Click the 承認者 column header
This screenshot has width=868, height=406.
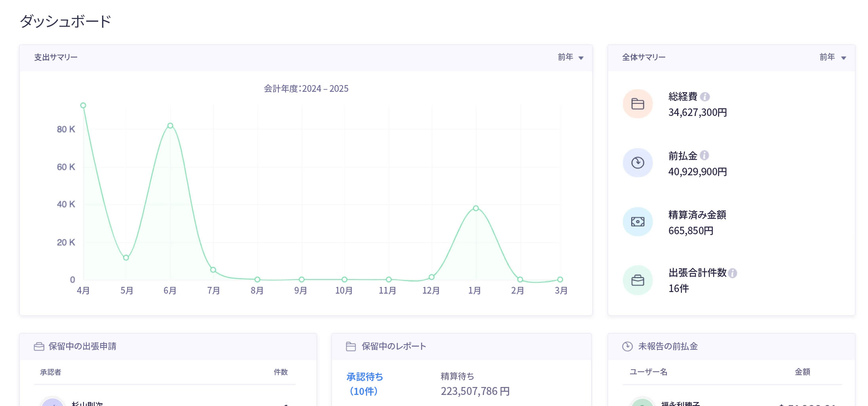(51, 372)
